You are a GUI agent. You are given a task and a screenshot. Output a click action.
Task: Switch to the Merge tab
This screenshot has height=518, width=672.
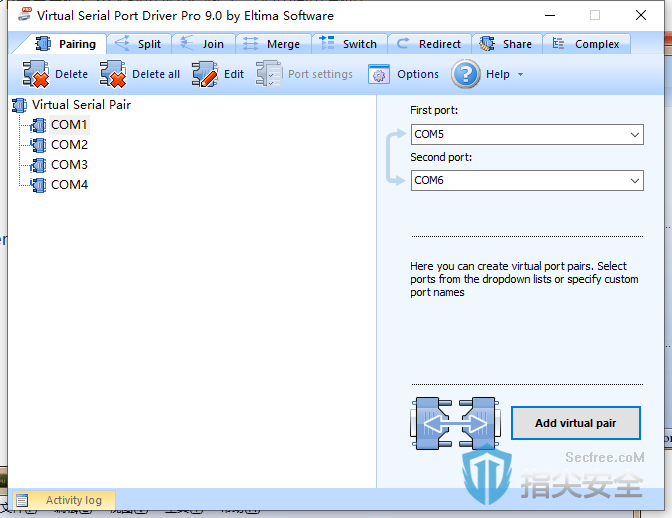tap(273, 44)
